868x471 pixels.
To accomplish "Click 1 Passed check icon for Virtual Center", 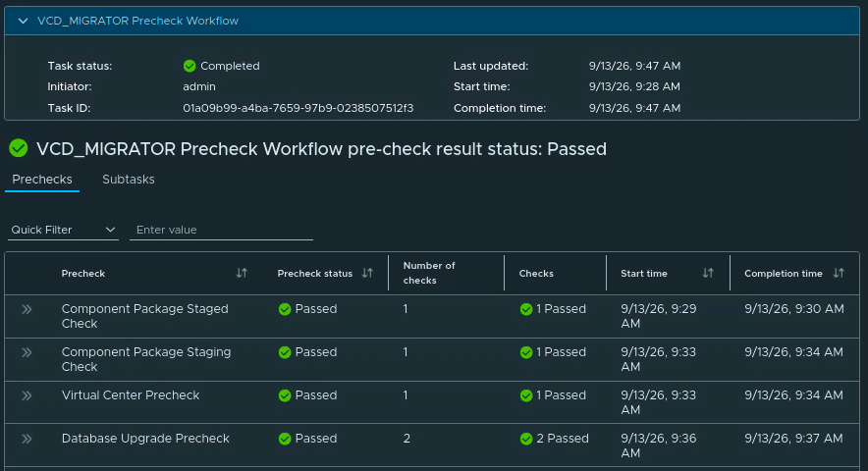I will [526, 395].
